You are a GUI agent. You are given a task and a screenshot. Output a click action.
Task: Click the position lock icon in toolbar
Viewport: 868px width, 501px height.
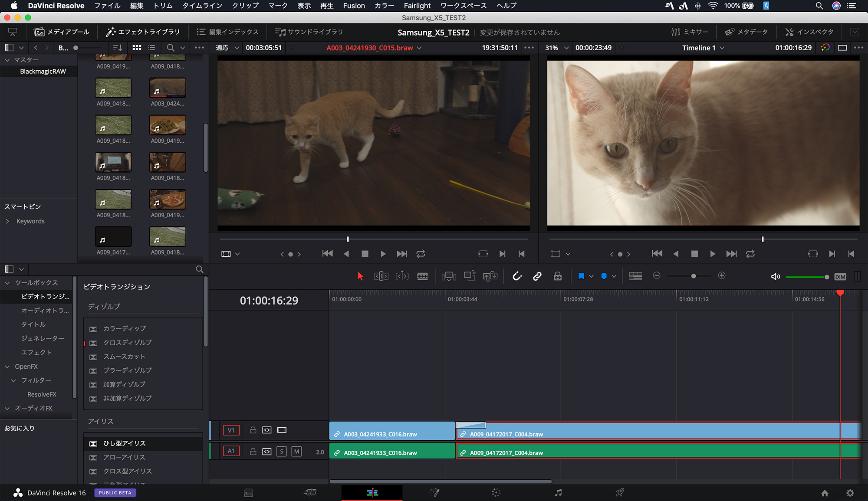point(558,276)
